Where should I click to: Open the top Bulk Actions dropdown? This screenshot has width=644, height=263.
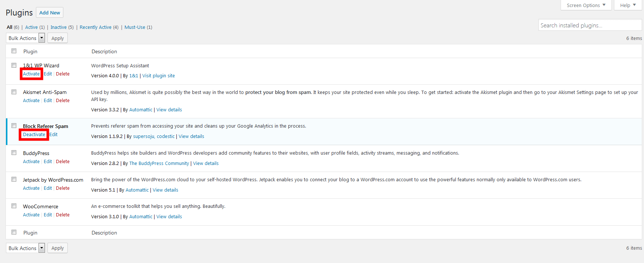pos(26,38)
